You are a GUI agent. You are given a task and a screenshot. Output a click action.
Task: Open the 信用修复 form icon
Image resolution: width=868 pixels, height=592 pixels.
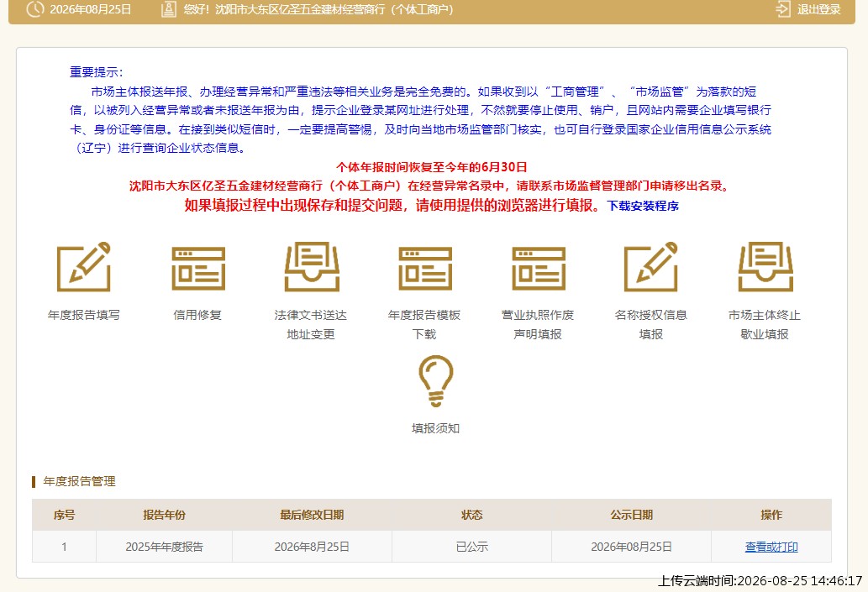coord(198,269)
